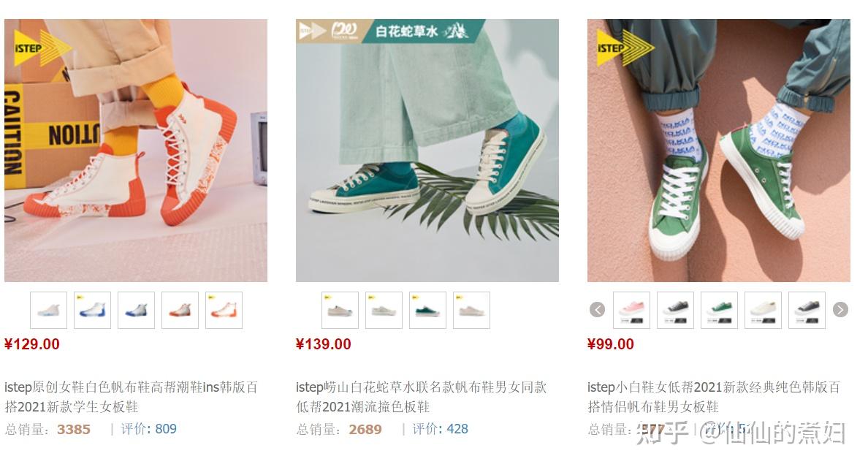Open istep崂山白花蛇草水联名款 product title

pyautogui.click(x=422, y=397)
